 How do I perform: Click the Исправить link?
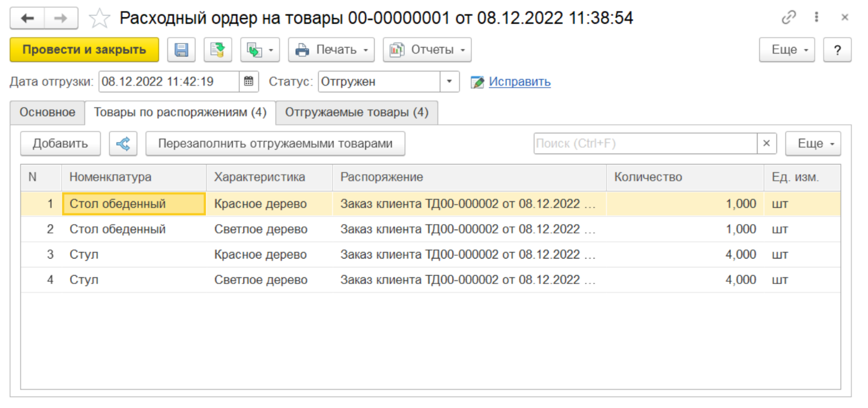pos(519,82)
